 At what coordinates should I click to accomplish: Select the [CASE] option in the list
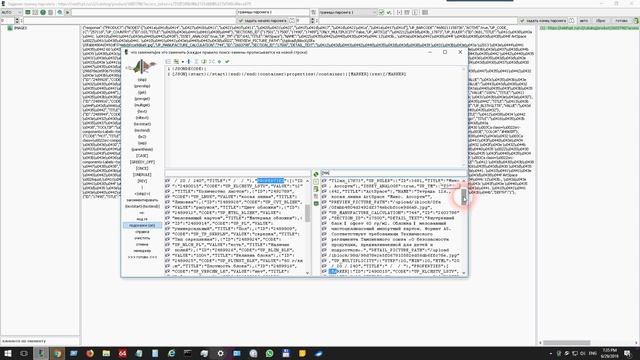point(142,156)
